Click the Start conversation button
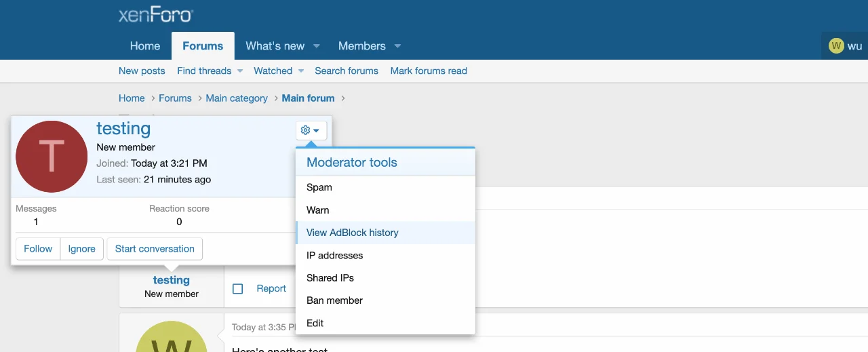868x352 pixels. click(x=155, y=249)
